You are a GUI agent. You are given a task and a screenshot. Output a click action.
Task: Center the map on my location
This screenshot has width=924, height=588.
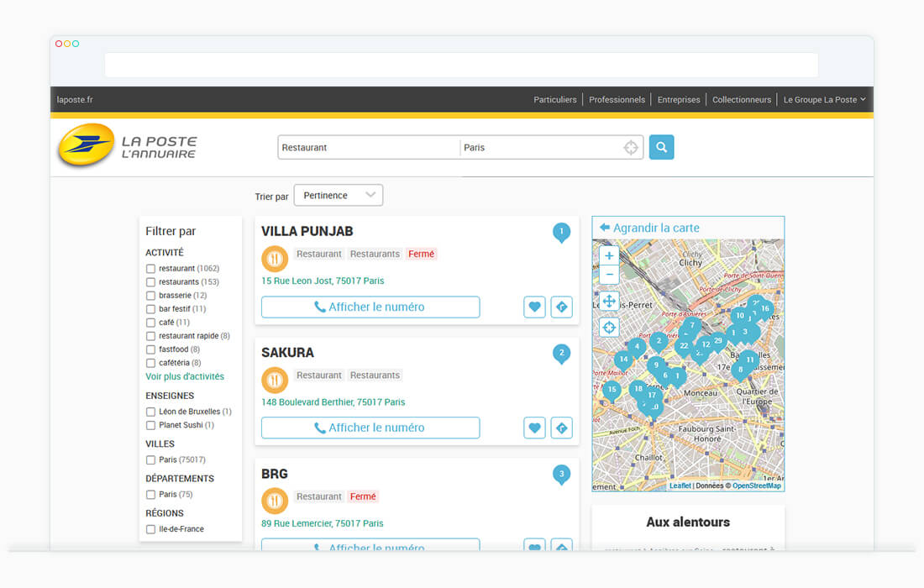coord(609,328)
